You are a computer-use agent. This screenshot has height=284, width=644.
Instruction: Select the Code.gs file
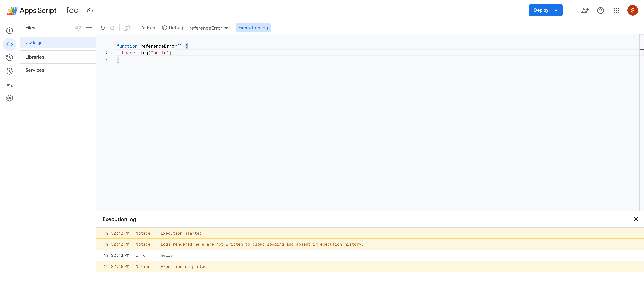(34, 42)
